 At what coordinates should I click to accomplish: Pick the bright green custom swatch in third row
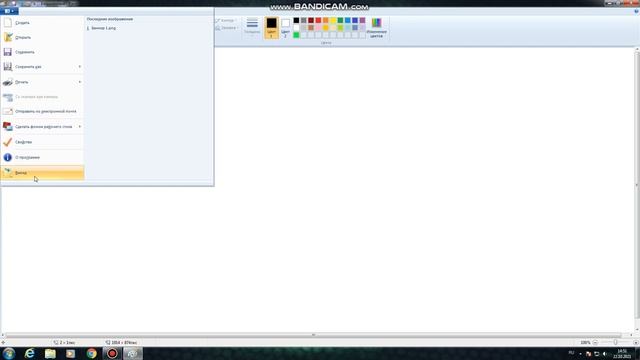click(x=296, y=35)
